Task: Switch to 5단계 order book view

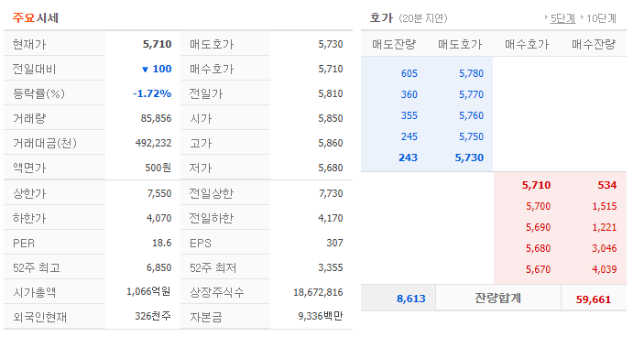Action: point(562,18)
